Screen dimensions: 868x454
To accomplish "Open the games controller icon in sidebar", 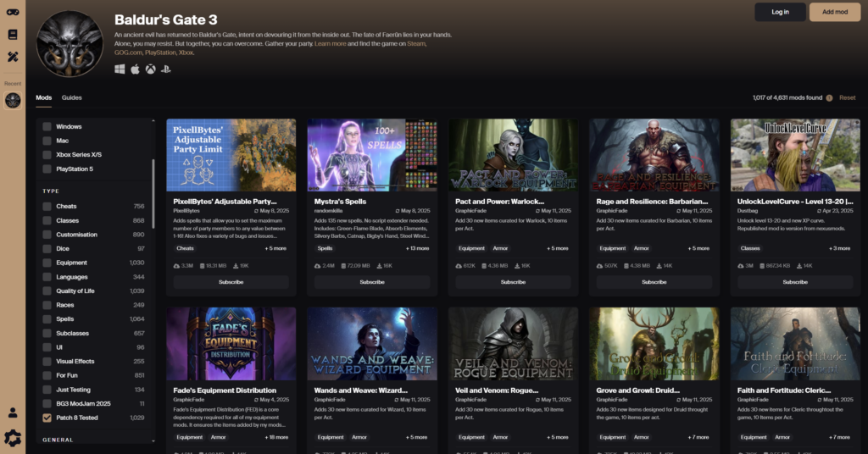I will coord(13,12).
